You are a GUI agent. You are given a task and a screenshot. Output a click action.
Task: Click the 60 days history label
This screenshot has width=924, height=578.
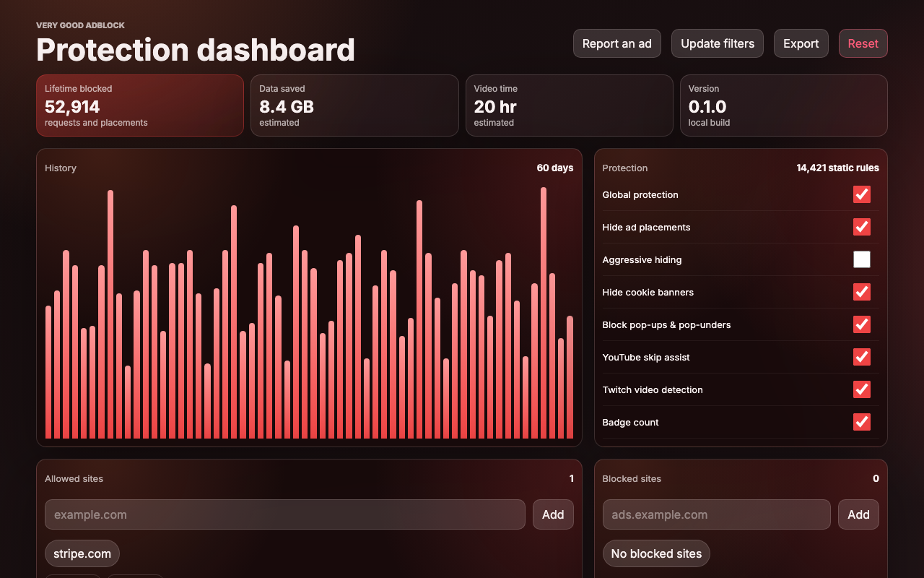(x=555, y=168)
